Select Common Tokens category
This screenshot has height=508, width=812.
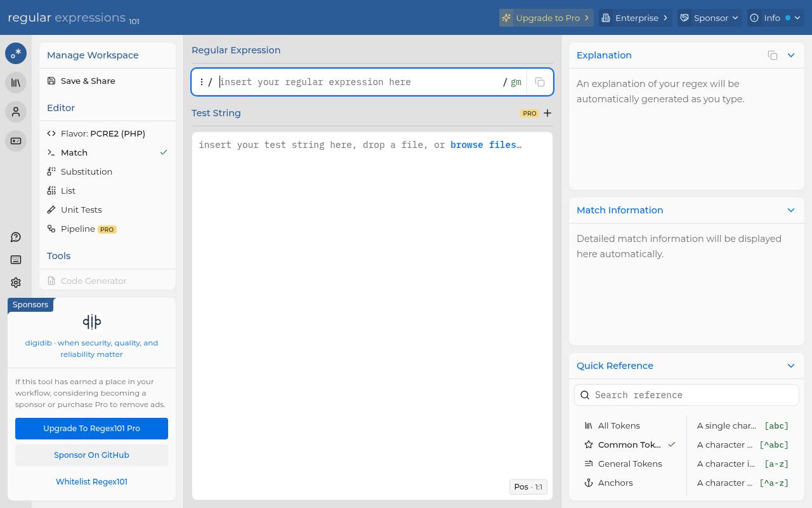(x=629, y=444)
